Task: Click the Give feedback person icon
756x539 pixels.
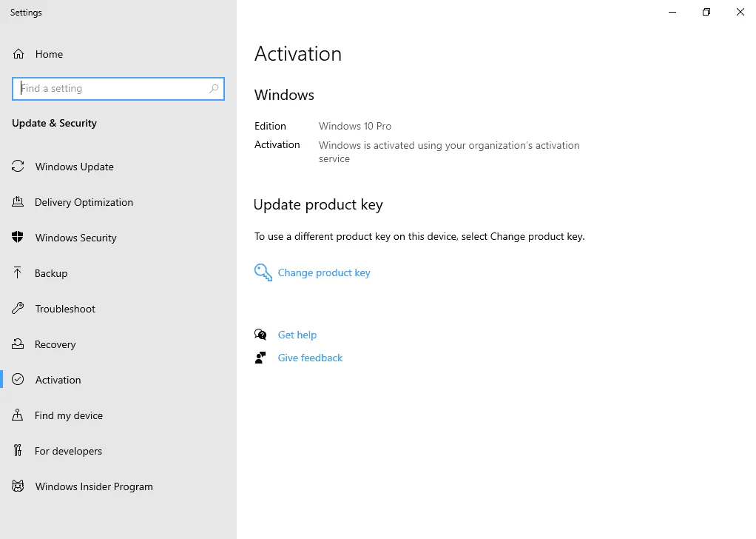Action: 260,358
